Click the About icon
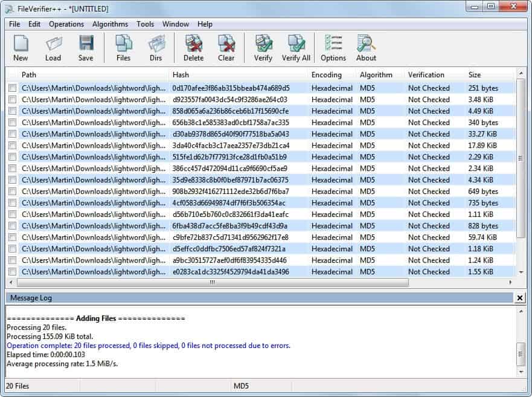 point(365,45)
